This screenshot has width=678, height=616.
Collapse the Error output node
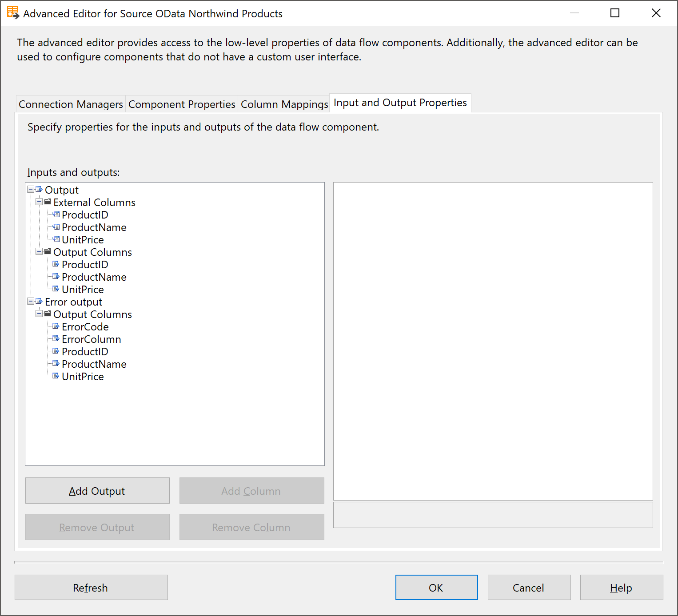(x=31, y=302)
